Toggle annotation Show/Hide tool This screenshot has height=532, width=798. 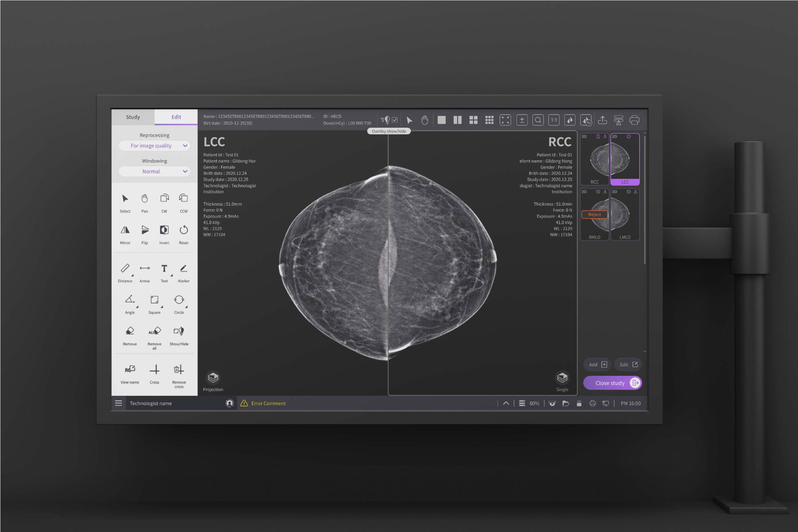coord(179,336)
